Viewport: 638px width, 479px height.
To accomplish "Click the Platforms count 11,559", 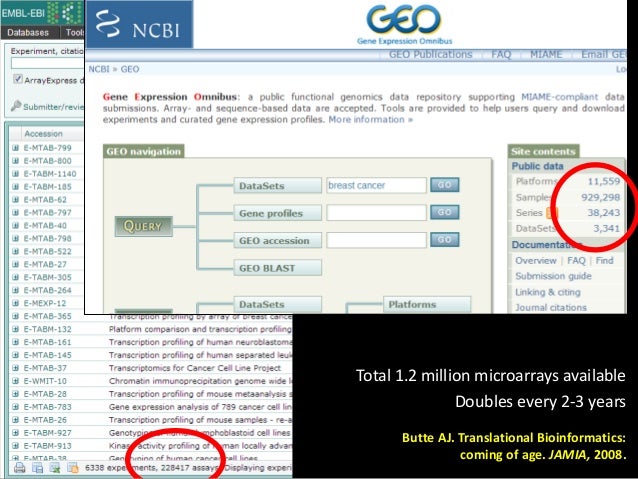I will pyautogui.click(x=604, y=182).
